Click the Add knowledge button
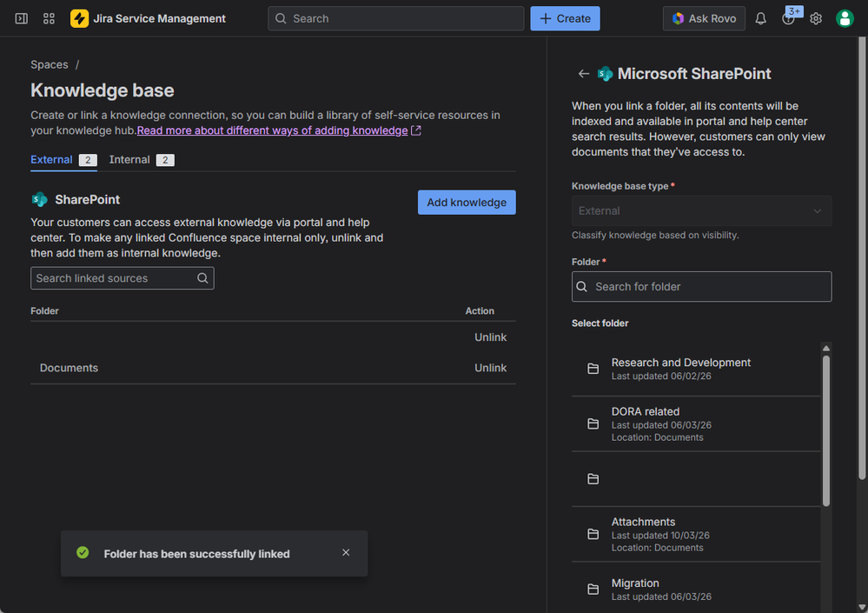868x613 pixels. pos(467,203)
